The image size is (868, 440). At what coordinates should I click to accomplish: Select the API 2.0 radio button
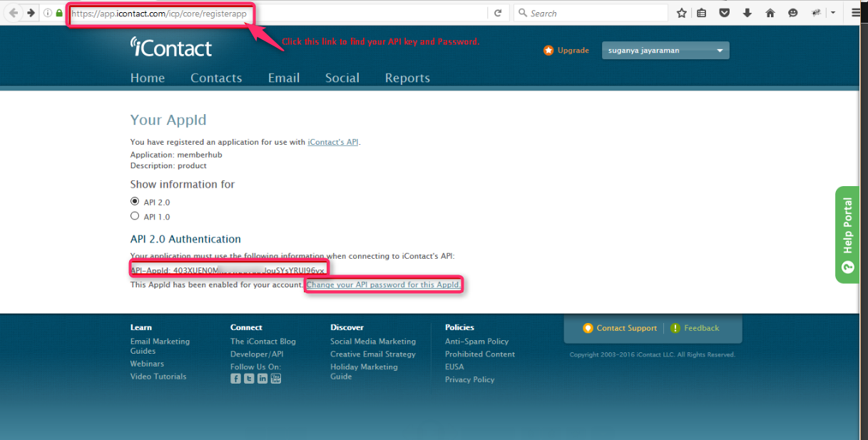pyautogui.click(x=135, y=202)
